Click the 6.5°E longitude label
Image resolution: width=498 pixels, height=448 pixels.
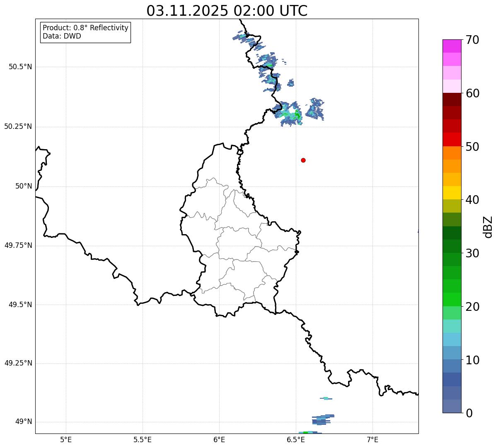(x=296, y=439)
